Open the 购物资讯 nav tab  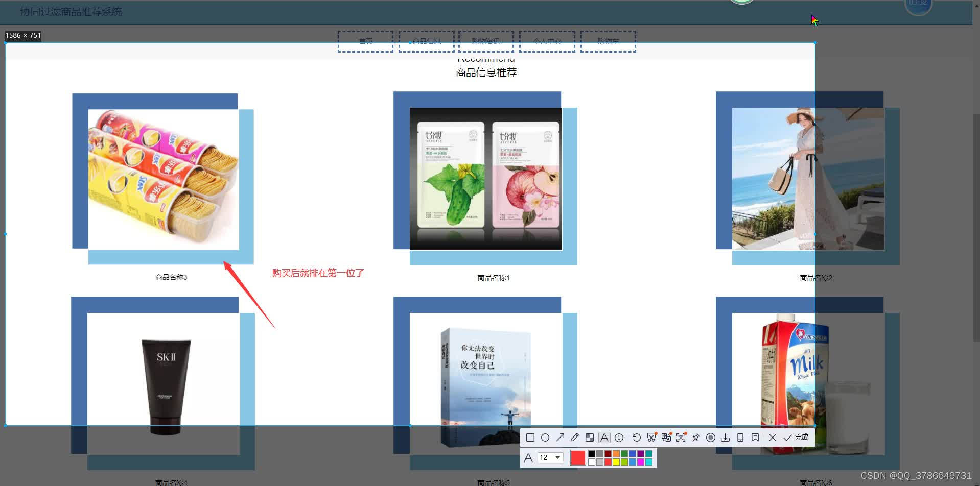[x=486, y=41]
